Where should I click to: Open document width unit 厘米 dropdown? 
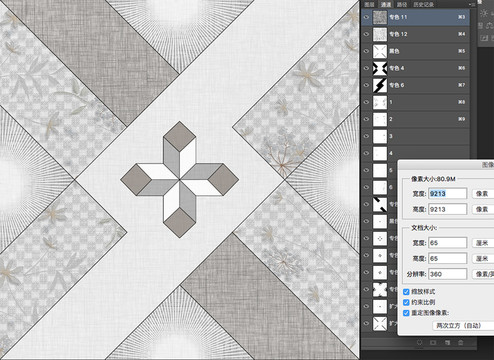coord(483,243)
